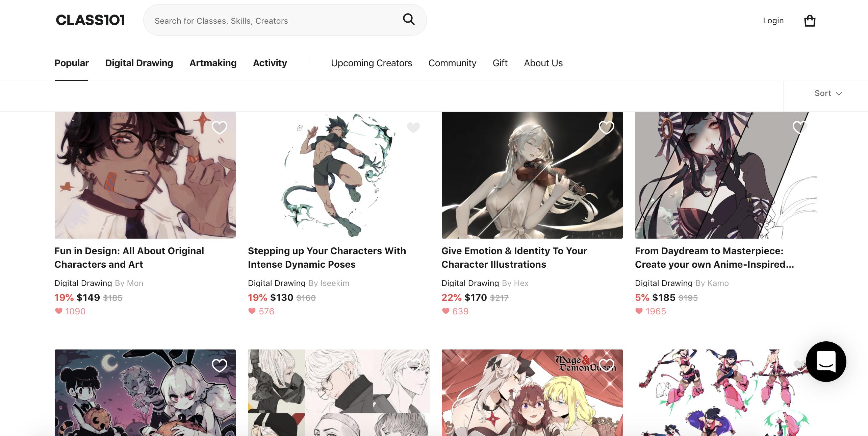The image size is (868, 436).
Task: Click the search magnifying glass icon
Action: (x=409, y=20)
